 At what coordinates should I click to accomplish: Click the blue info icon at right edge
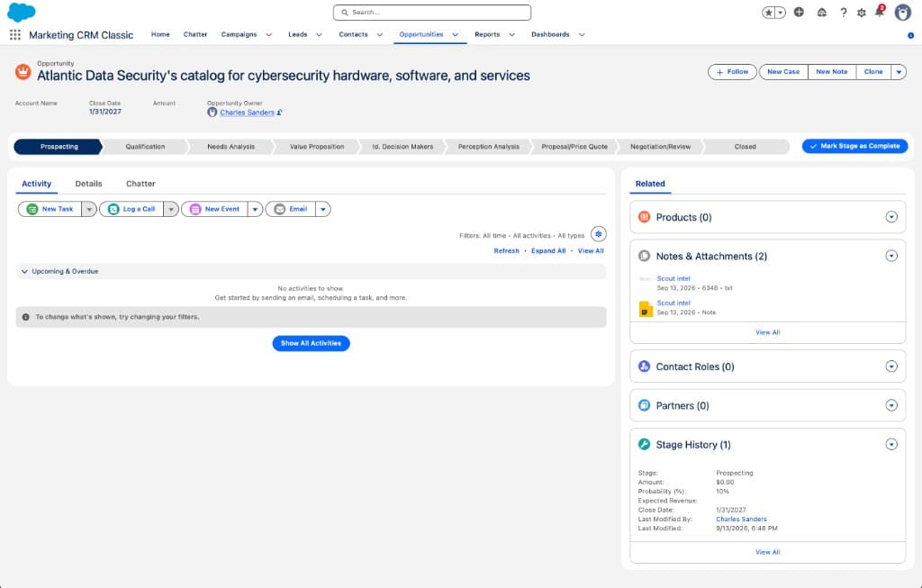[x=910, y=35]
